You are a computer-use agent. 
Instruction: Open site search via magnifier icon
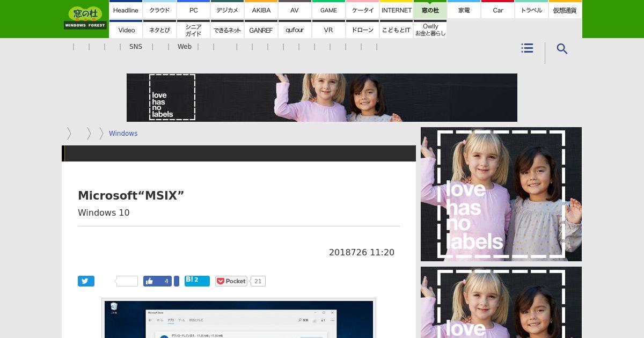click(562, 49)
